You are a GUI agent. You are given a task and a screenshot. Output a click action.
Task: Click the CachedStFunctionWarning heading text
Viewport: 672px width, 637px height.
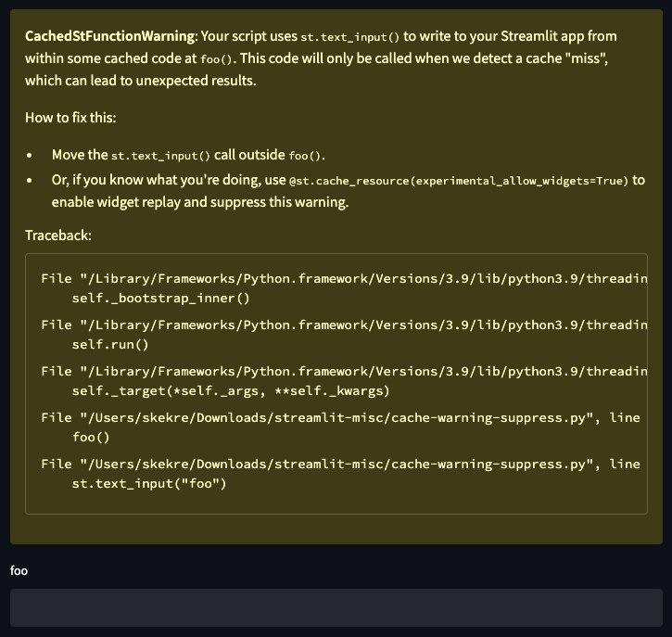(109, 36)
